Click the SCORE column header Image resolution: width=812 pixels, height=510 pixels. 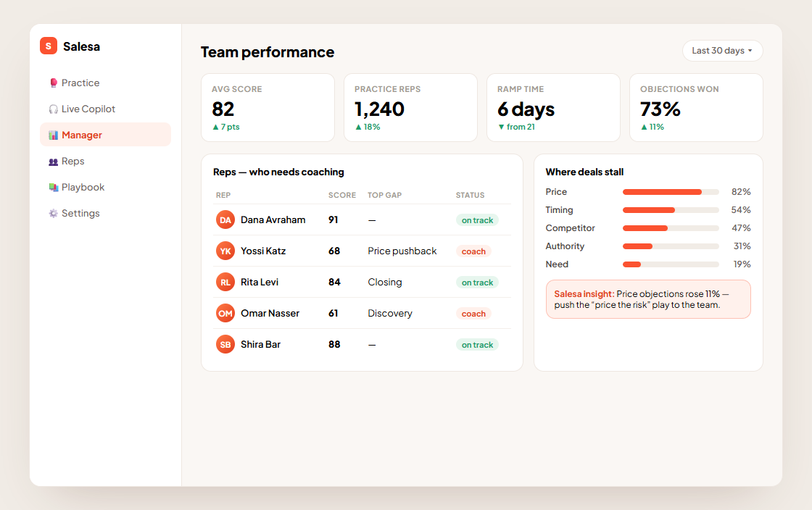tap(342, 195)
